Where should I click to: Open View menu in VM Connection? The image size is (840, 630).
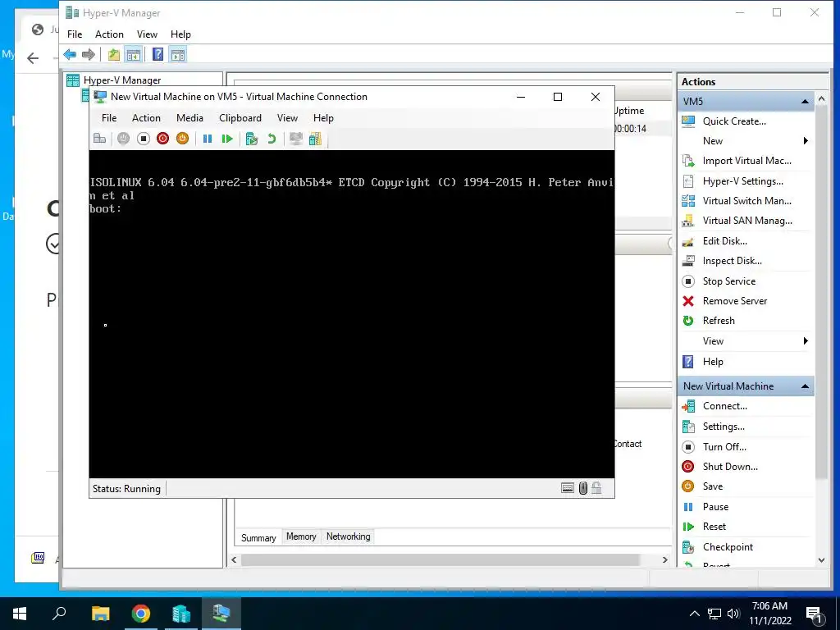point(287,118)
